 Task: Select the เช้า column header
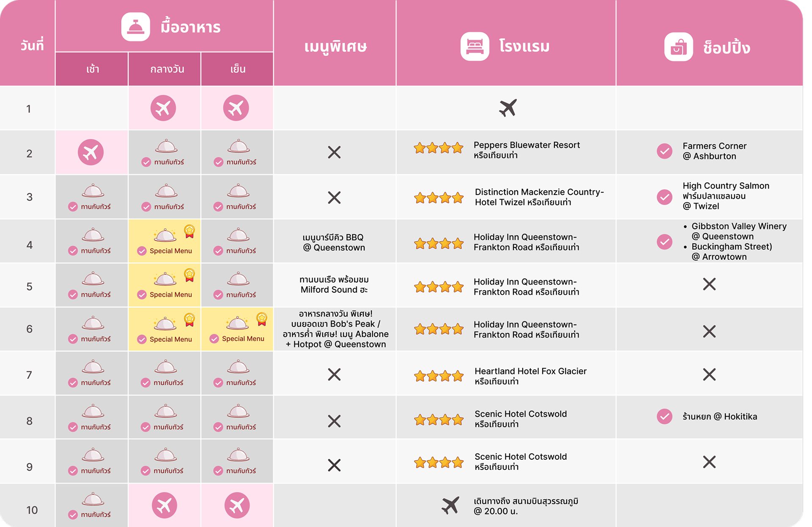coord(92,69)
